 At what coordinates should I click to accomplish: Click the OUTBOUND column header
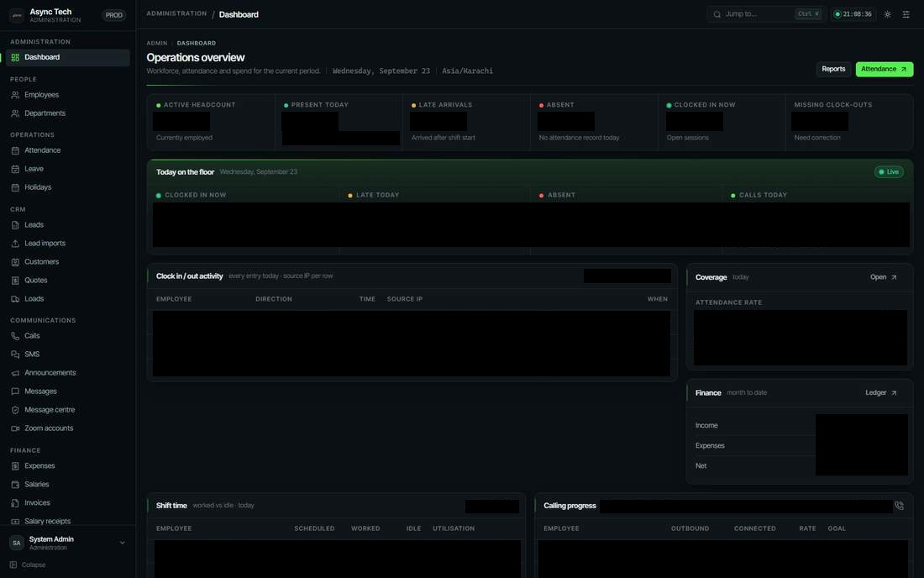(x=690, y=528)
